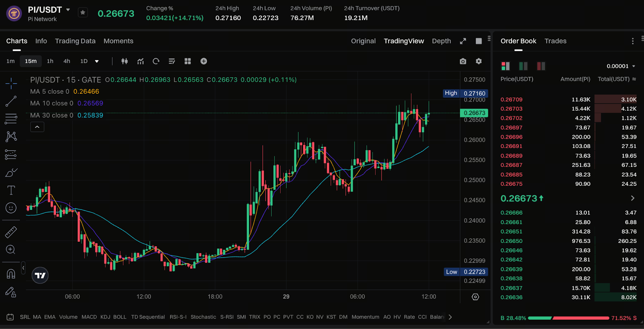Select the text annotation tool
This screenshot has width=644, height=329.
(11, 190)
